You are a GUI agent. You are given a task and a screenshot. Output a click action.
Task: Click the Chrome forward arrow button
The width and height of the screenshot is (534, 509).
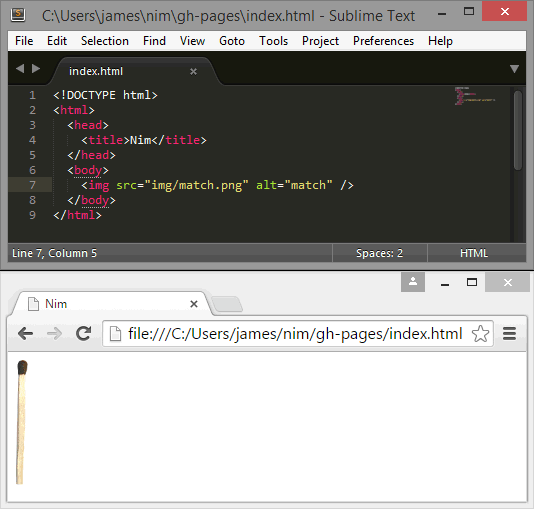click(x=54, y=333)
